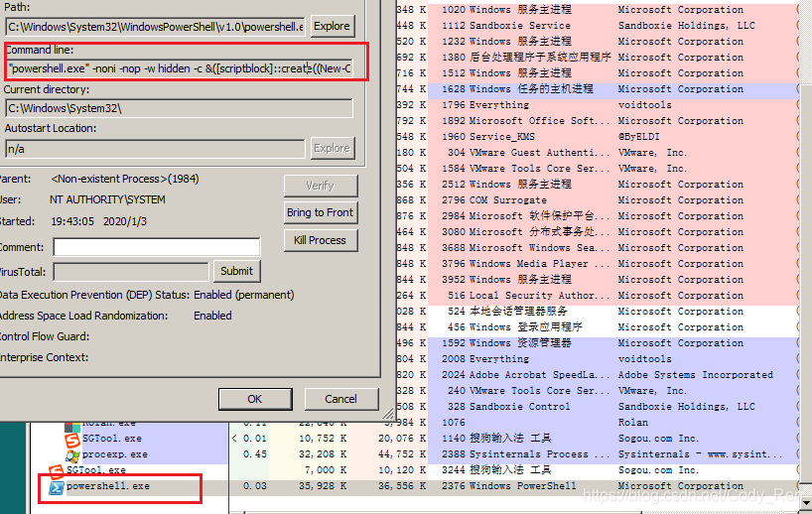Select the 2024 Adobe Acrobat SpeedLa row

[598, 375]
